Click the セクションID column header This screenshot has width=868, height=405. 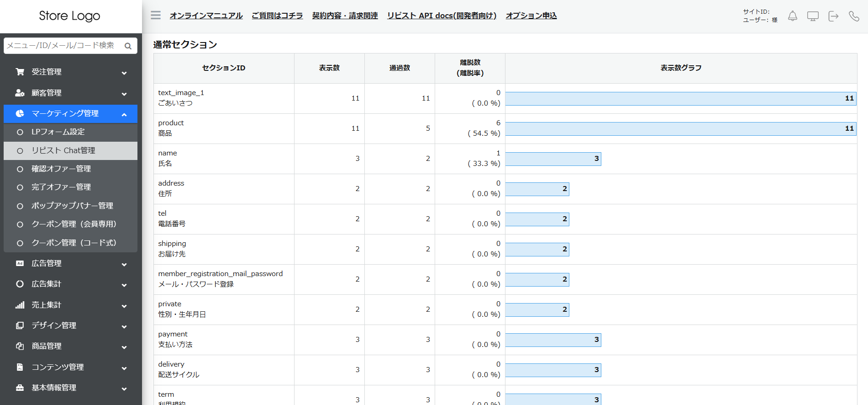point(224,68)
